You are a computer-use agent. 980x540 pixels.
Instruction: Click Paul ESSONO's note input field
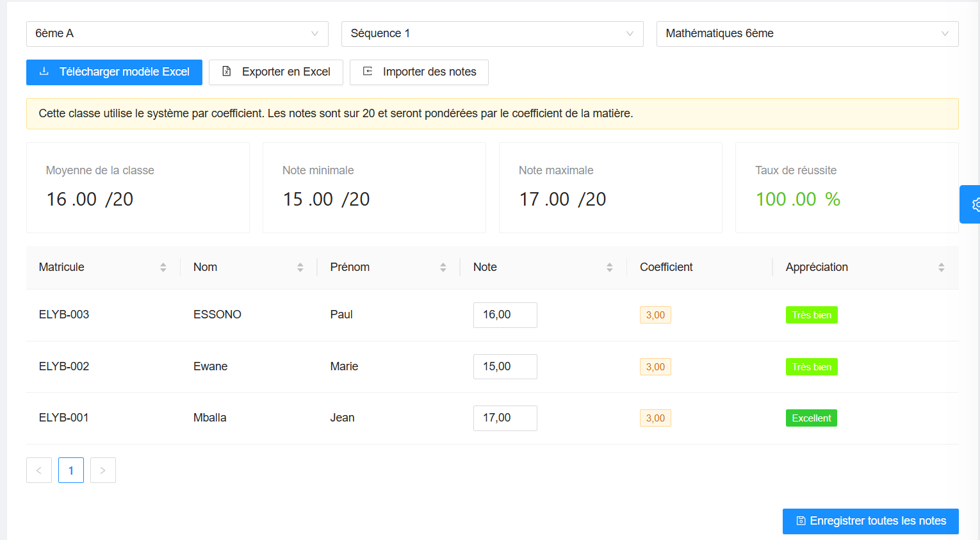click(505, 315)
